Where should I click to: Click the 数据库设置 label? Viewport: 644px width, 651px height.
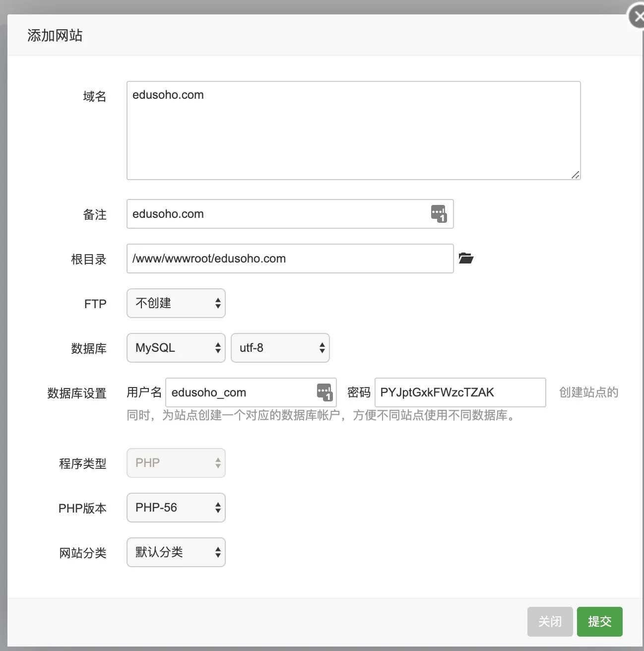point(77,393)
